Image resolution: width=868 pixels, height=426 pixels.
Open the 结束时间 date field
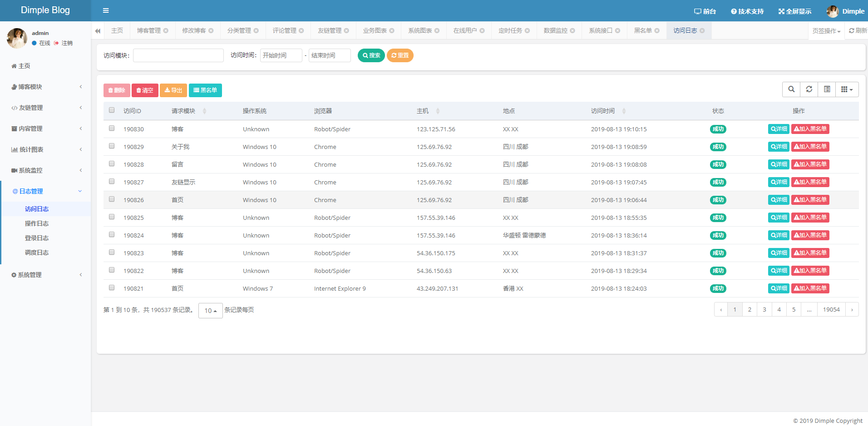coord(330,55)
